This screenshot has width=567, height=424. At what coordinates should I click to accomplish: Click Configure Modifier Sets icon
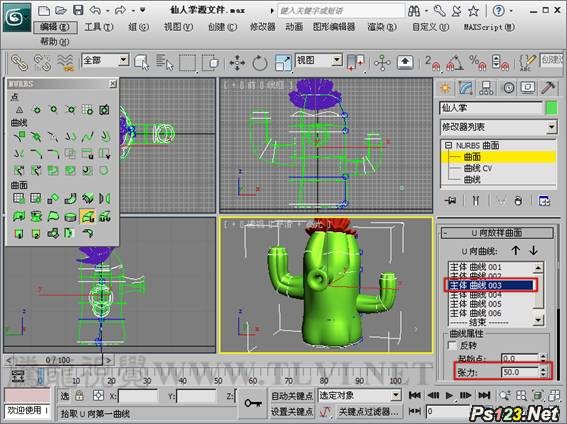pos(544,201)
